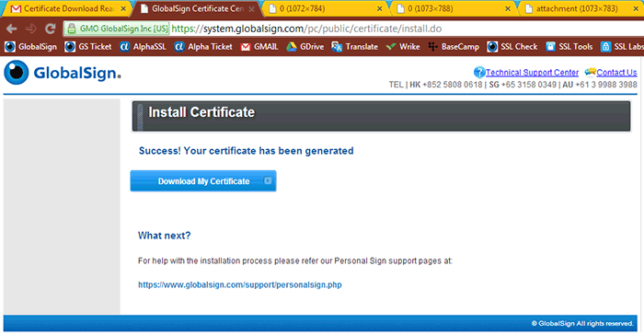644x335 pixels.
Task: Close the 0 (1073×788) tab
Action: tap(508, 8)
